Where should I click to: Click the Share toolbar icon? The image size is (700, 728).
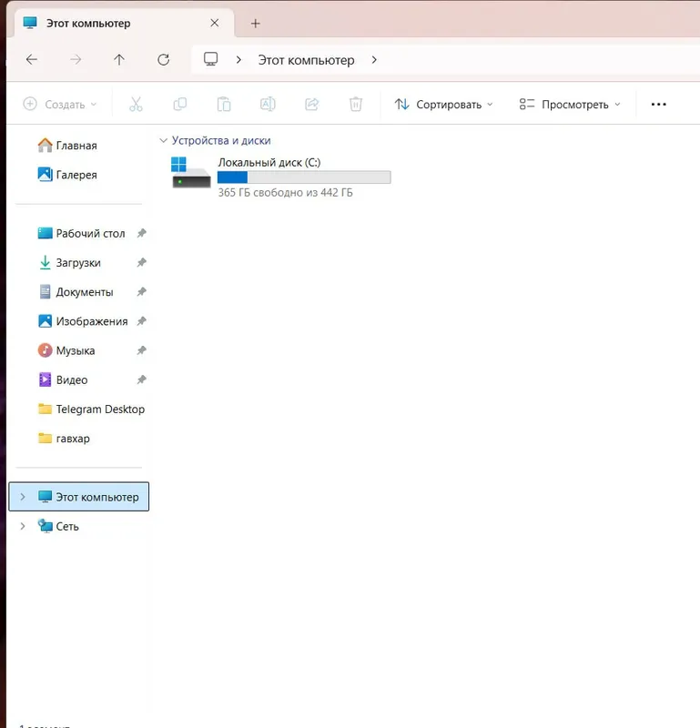click(x=311, y=104)
